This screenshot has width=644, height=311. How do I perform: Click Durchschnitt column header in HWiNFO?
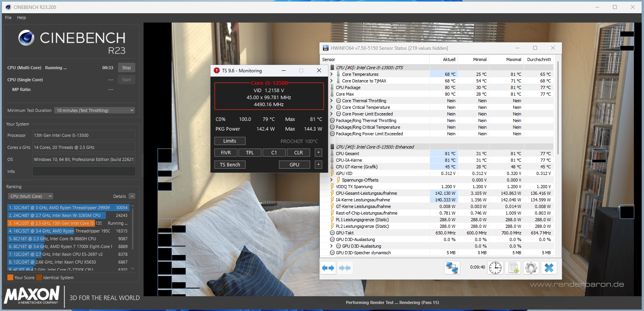539,59
